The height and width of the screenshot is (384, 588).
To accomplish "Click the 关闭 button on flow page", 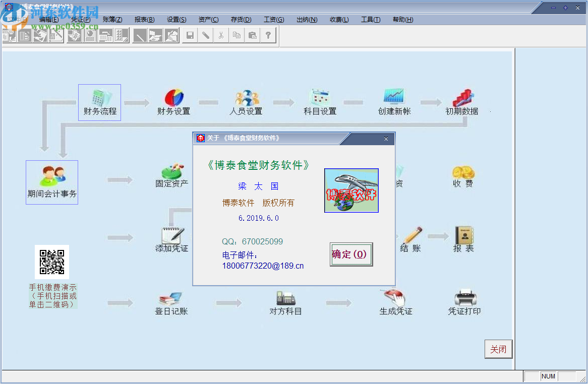I will (498, 349).
